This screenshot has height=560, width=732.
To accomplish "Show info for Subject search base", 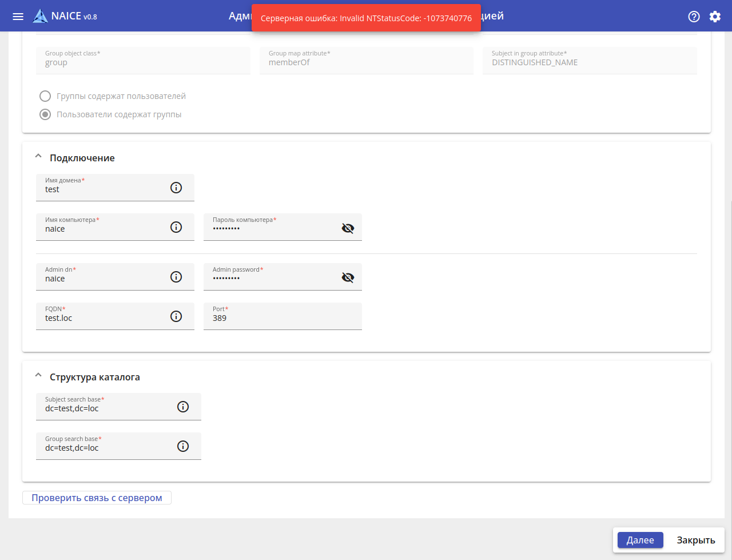I will pyautogui.click(x=183, y=407).
